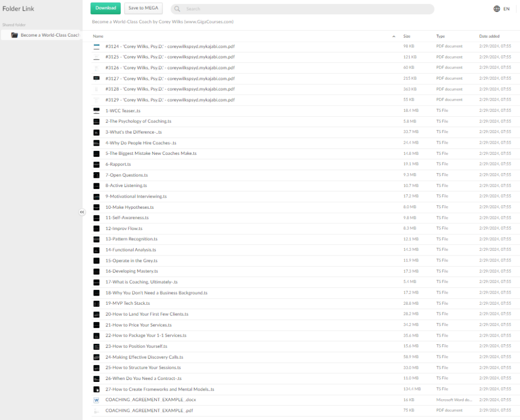
Task: Focus the Search input field
Action: 305,9
